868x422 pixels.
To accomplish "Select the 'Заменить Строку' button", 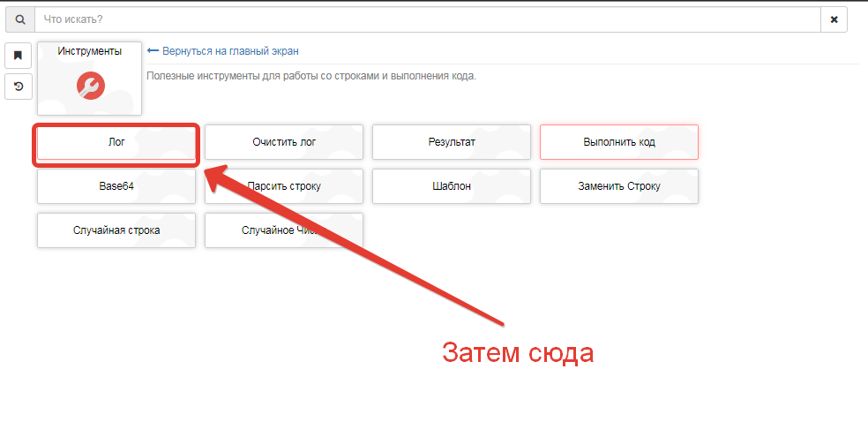I will tap(619, 186).
